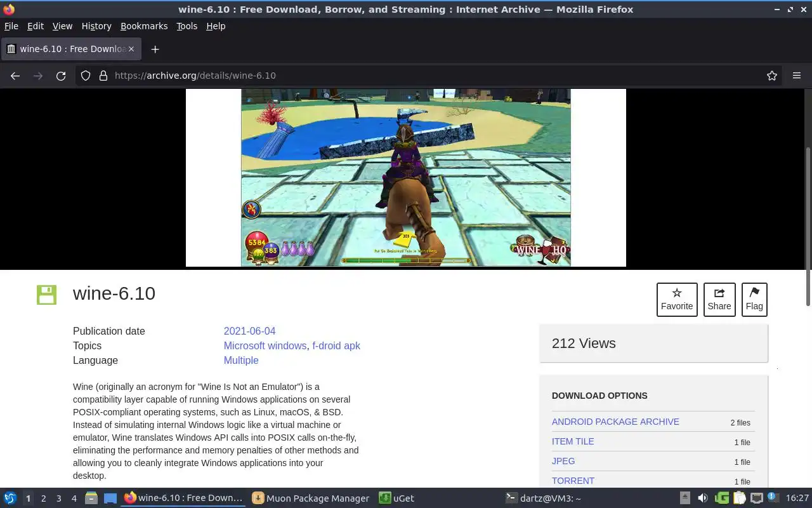Select the wine-6.10 browser tab
The image size is (812, 508).
point(71,49)
